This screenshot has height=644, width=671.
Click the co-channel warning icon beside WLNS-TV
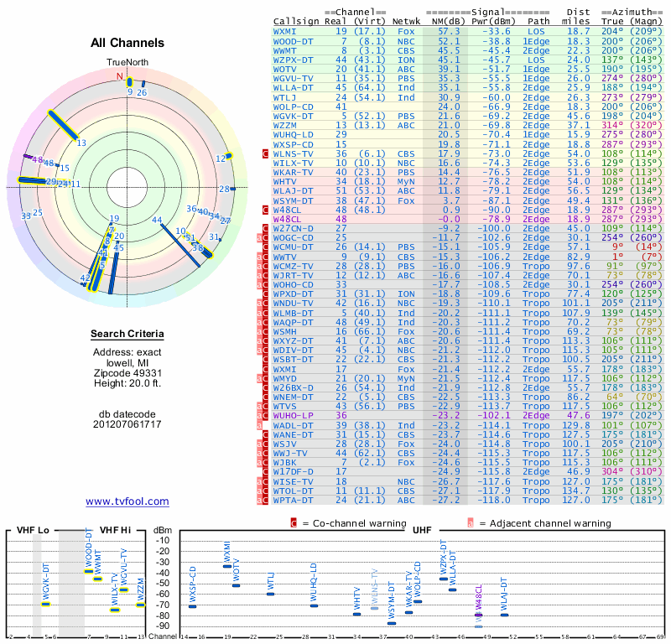[265, 153]
